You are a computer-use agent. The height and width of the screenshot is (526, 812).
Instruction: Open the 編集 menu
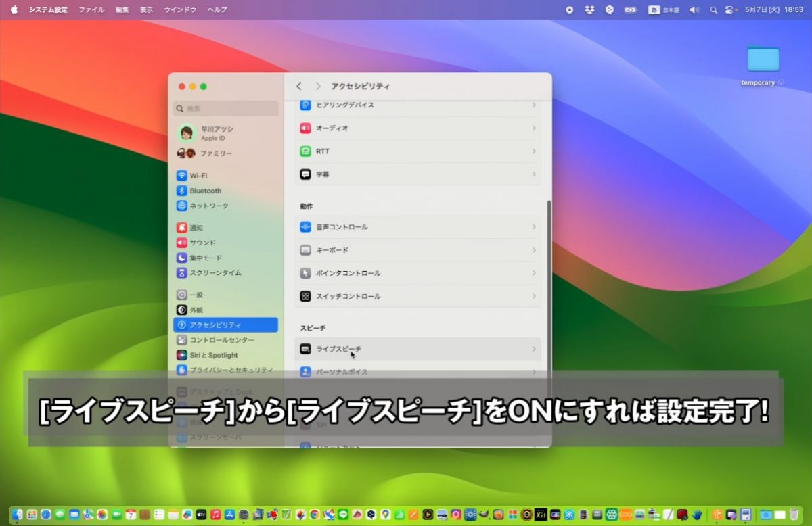click(122, 10)
